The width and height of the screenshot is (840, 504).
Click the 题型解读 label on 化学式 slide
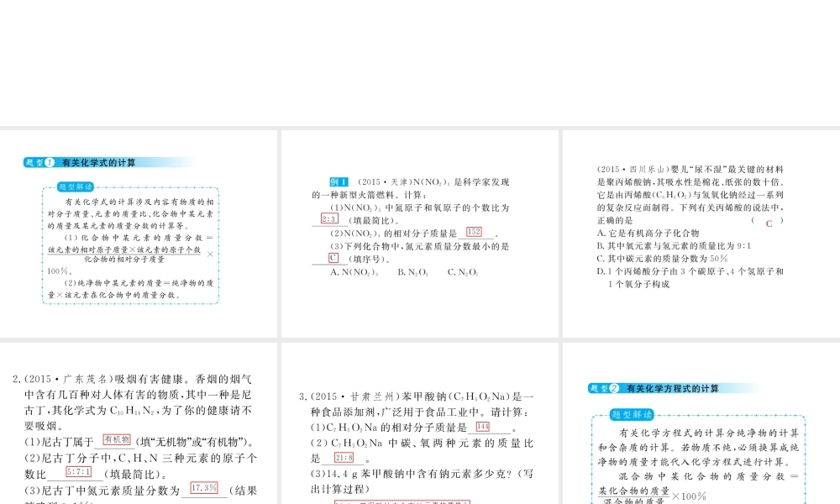pyautogui.click(x=76, y=187)
